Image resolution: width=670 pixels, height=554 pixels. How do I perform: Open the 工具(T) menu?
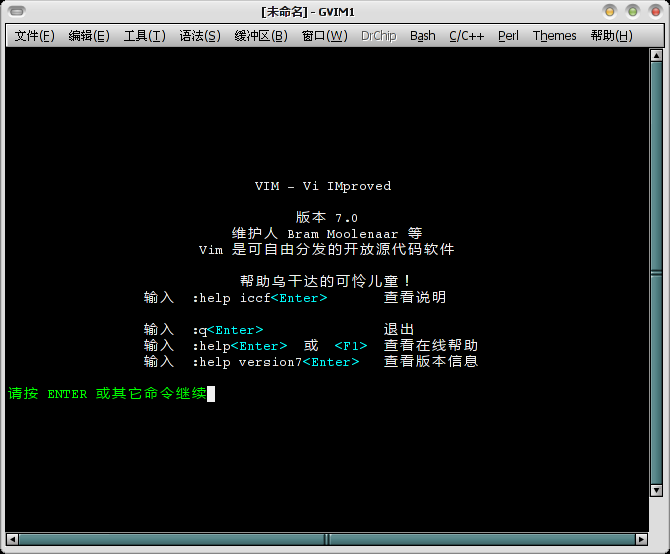click(x=144, y=36)
